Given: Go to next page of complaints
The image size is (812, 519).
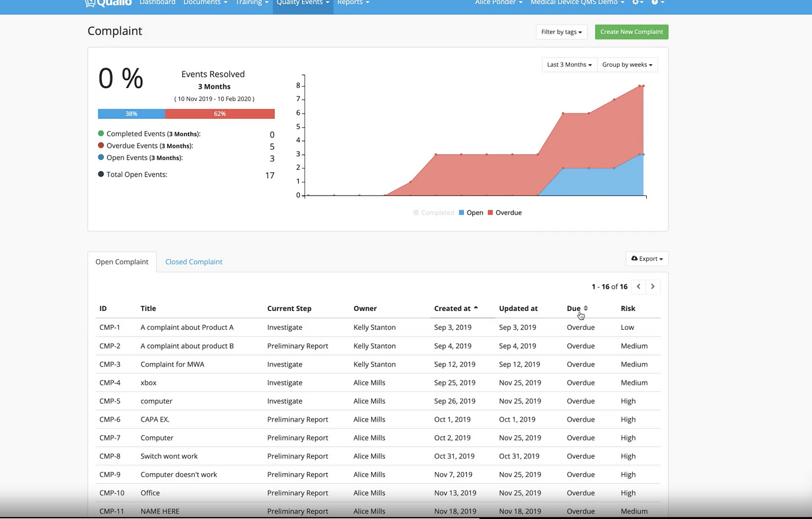Looking at the screenshot, I should pos(652,286).
